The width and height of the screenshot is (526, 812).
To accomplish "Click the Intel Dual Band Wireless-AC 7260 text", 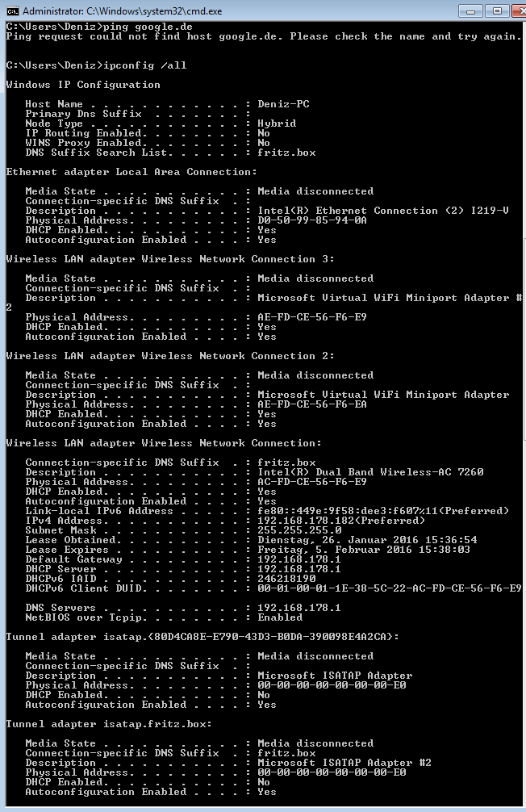I will 370,472.
